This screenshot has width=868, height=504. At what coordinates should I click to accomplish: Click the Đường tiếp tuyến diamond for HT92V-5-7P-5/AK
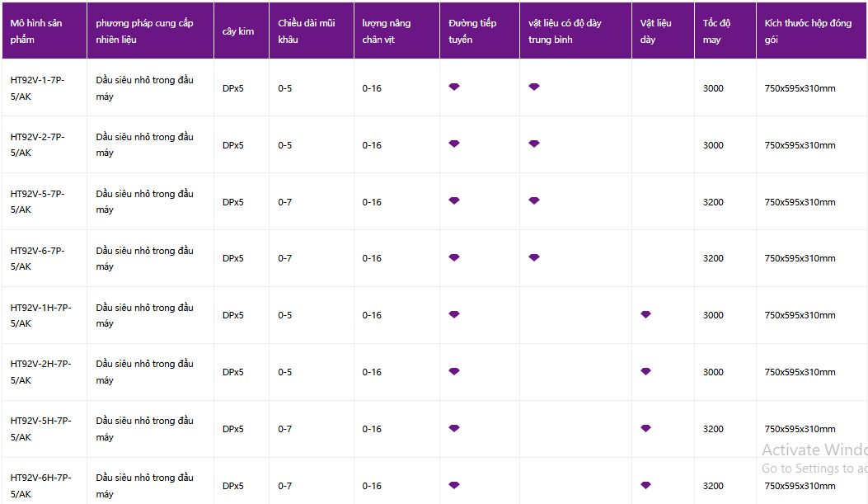click(454, 200)
